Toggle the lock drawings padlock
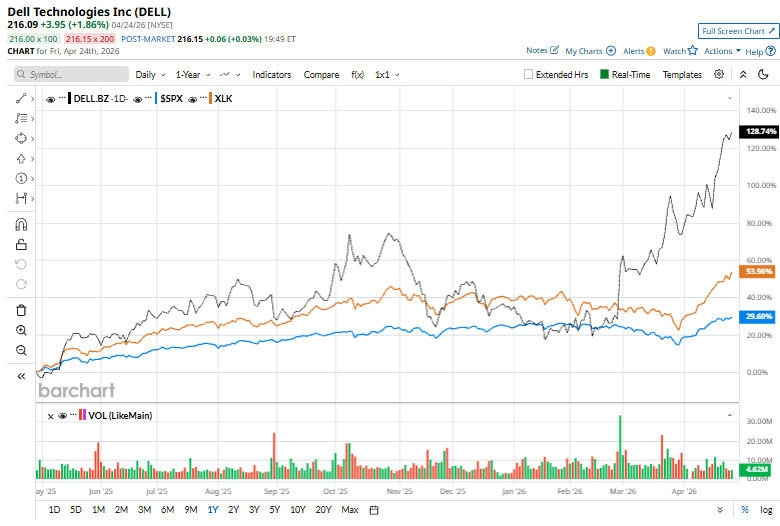780x526 pixels. point(21,244)
